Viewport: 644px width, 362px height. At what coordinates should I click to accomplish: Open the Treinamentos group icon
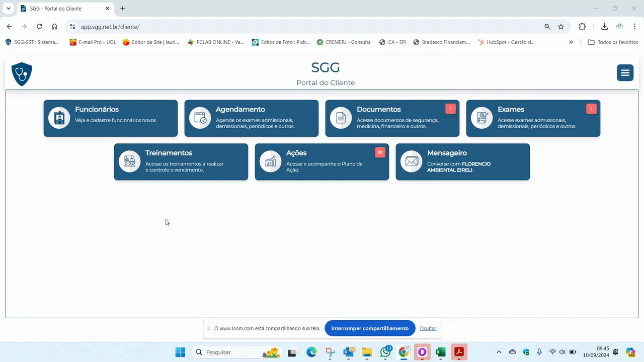130,161
